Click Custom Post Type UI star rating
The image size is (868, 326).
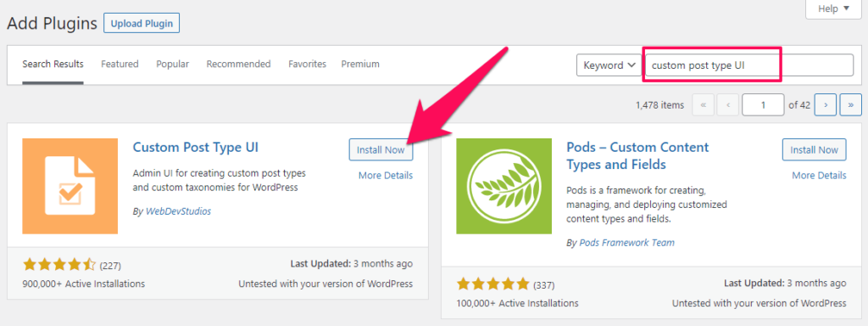[x=59, y=265]
